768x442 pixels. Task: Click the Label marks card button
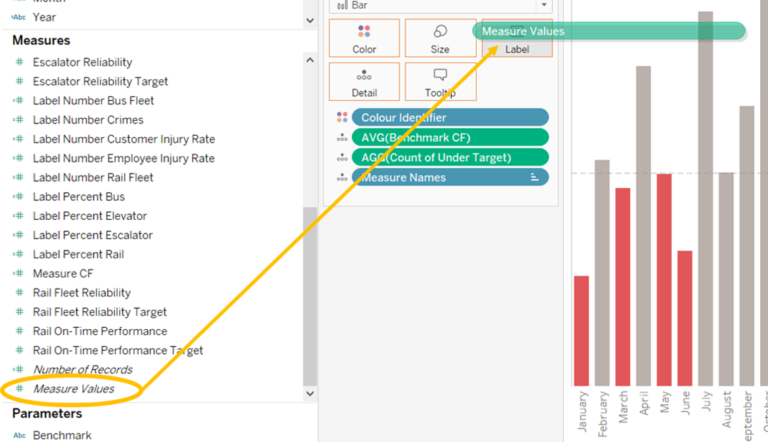[517, 38]
